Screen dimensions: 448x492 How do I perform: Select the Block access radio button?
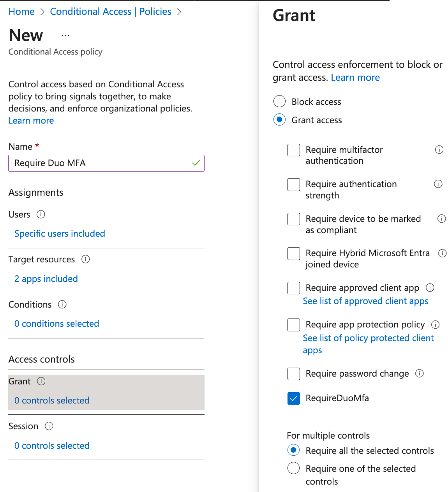click(x=280, y=101)
